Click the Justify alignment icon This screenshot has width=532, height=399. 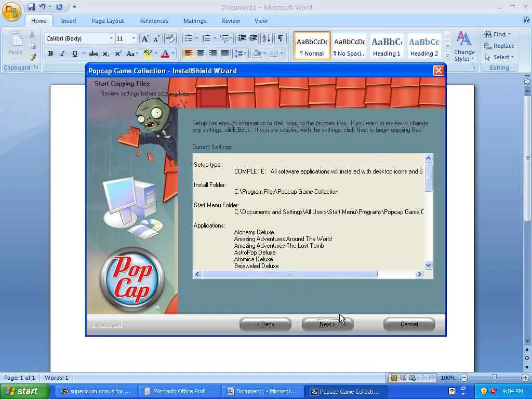[x=225, y=54]
